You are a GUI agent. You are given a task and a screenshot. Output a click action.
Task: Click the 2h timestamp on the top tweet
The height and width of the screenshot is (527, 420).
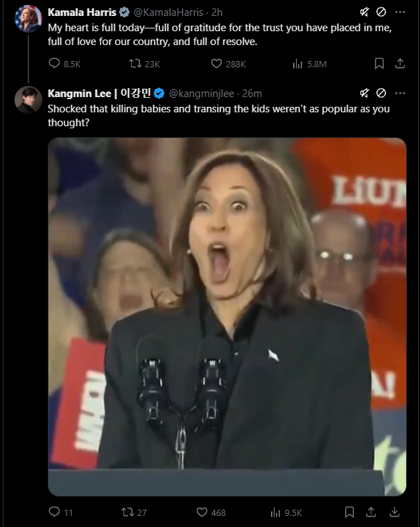[217, 12]
